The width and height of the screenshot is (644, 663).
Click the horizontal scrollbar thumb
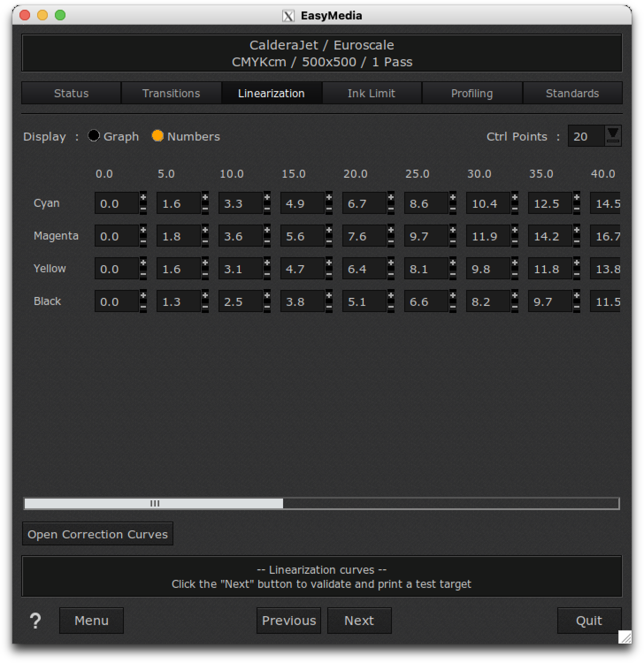[154, 503]
